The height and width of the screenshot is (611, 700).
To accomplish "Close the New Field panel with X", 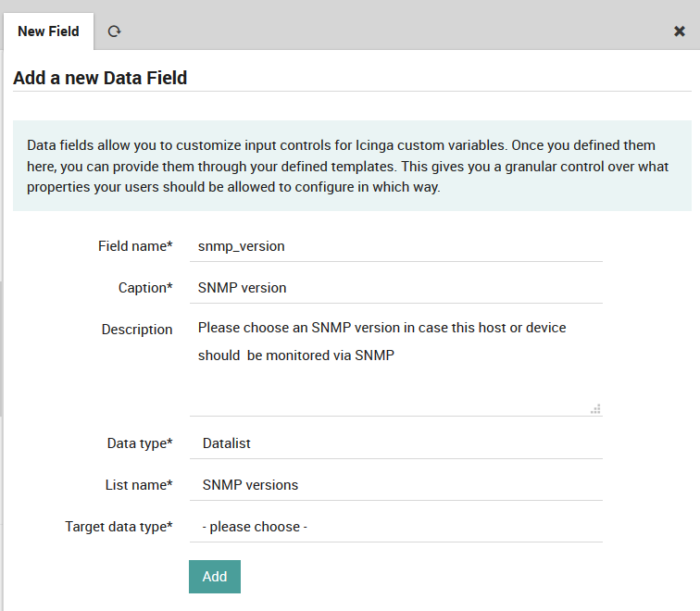I will pyautogui.click(x=679, y=31).
